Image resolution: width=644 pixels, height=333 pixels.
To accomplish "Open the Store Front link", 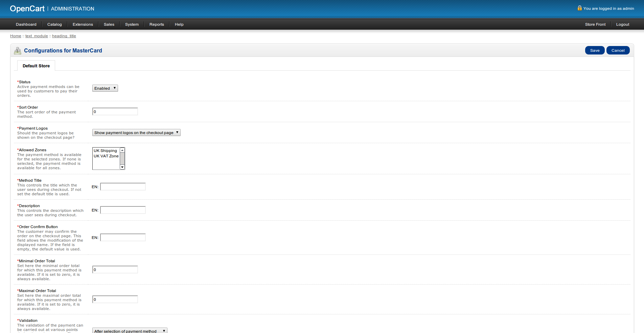I will (x=595, y=24).
